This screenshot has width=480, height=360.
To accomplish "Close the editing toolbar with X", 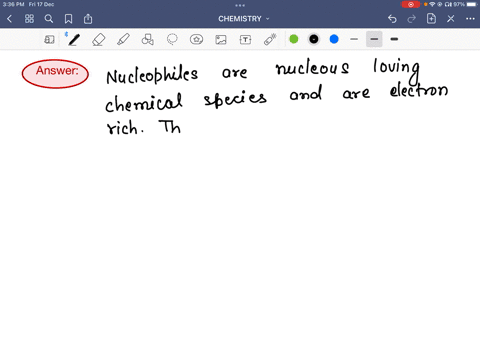I will (451, 19).
